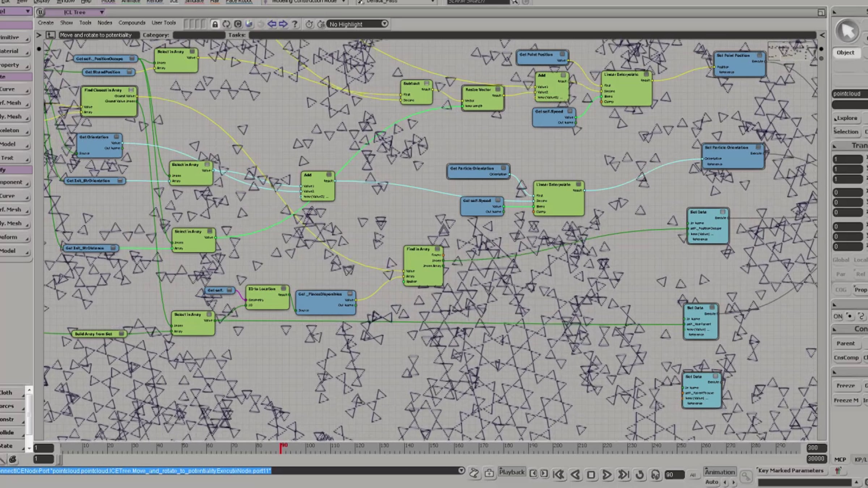This screenshot has width=868, height=488.
Task: Click the second stopwatch icon beside No Highlight
Action: [x=321, y=24]
